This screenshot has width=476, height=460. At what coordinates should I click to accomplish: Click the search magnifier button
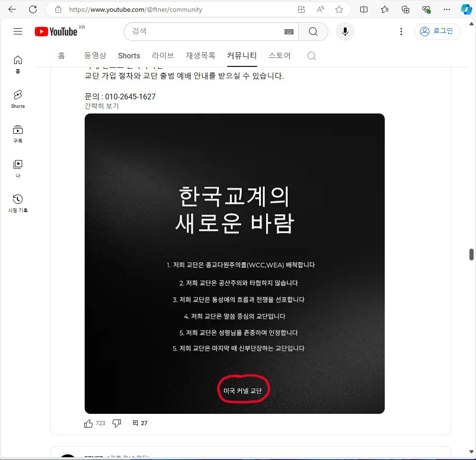tap(313, 31)
